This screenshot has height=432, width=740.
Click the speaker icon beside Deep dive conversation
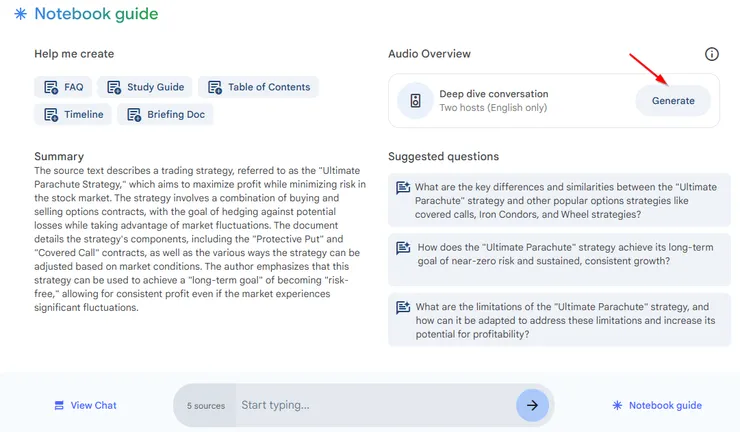[x=413, y=100]
